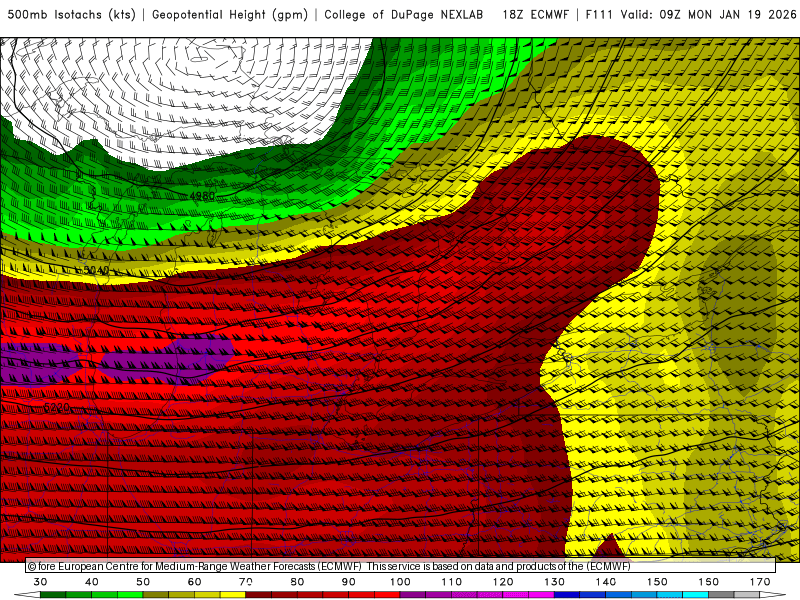Screen dimensions: 800x600
Task: Click the legend value 100
Action: click(400, 582)
